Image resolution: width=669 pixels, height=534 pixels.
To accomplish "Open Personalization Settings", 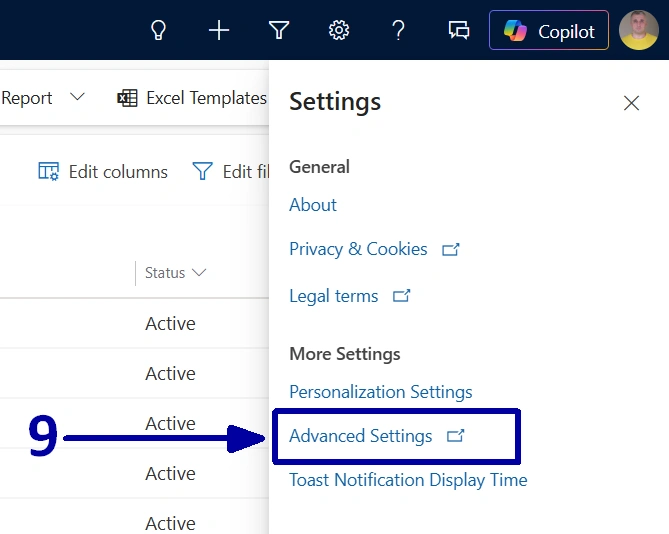I will [380, 392].
